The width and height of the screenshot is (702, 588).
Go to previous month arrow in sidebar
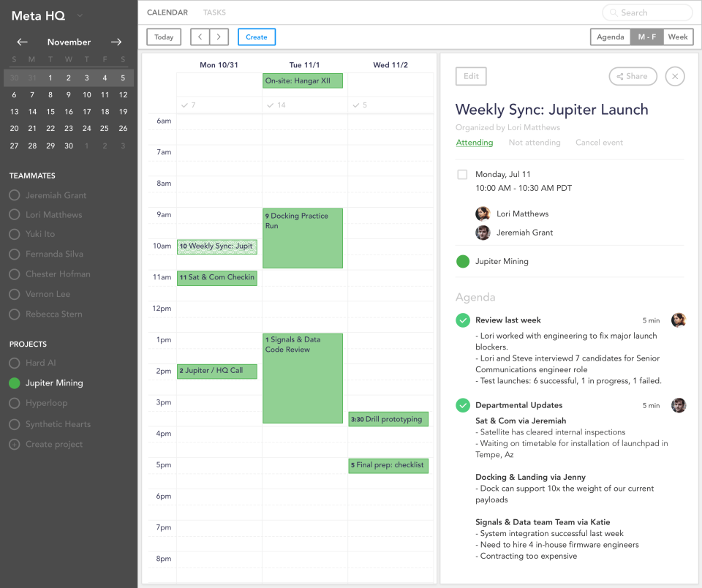click(23, 42)
